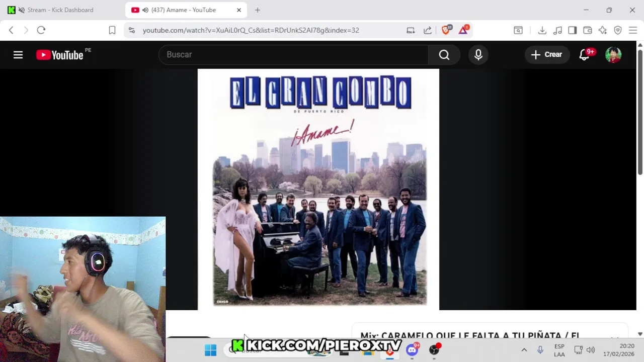Open the Crear create menu
This screenshot has width=644, height=362.
pos(547,54)
